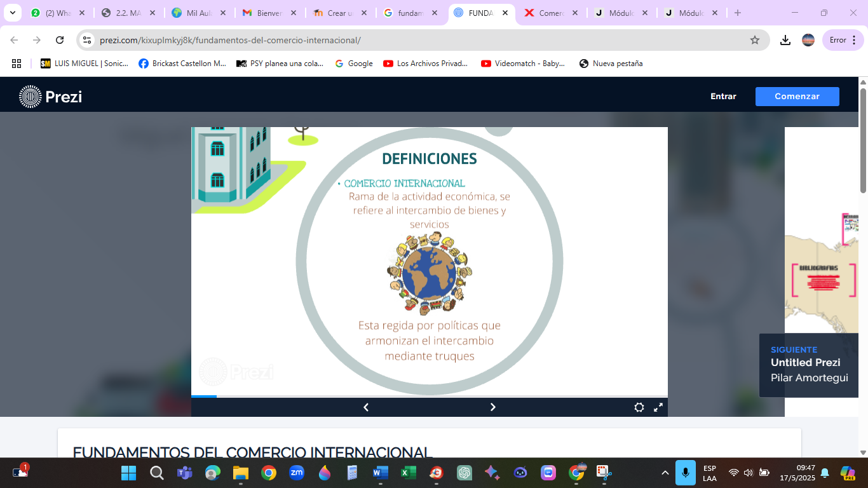Screen dimensions: 868x488
Task: Open the Chrome profile avatar
Action: point(808,40)
